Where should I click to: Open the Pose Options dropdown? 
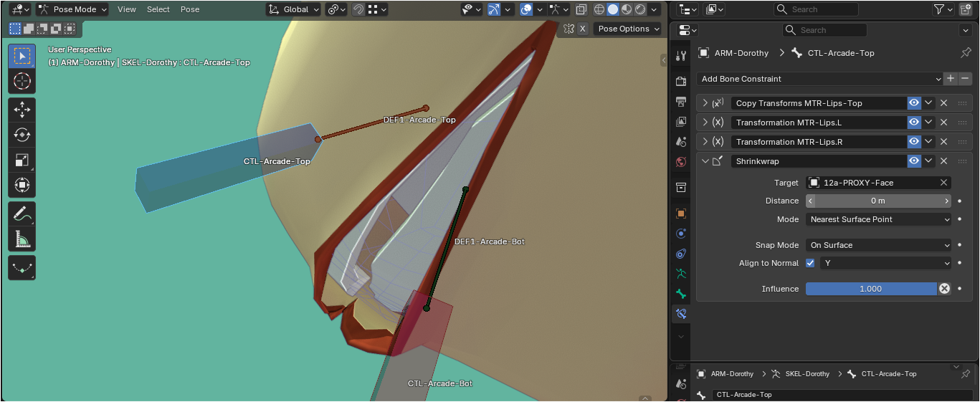[629, 29]
